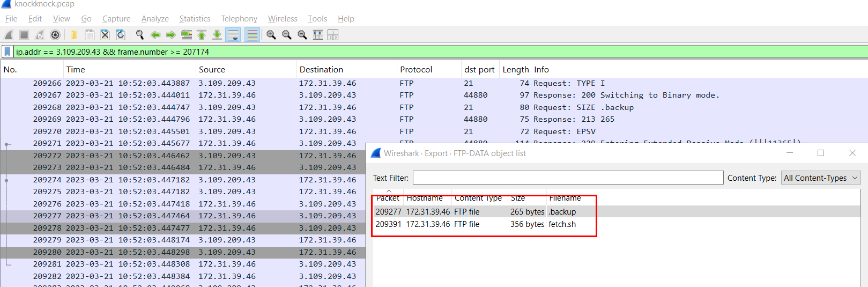Viewport: 868px width, 287px height.
Task: Sort export list by Hostname column
Action: (425, 198)
